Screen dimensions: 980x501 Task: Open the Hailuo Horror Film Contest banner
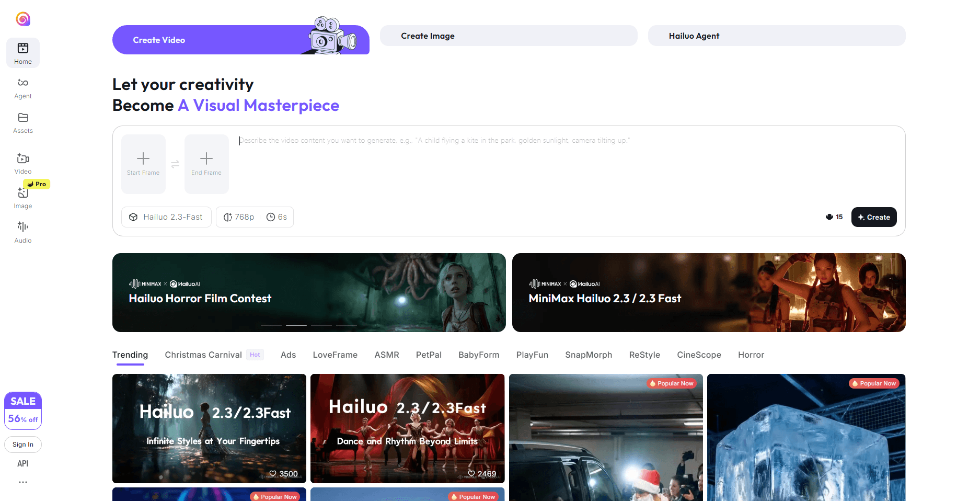tap(309, 292)
